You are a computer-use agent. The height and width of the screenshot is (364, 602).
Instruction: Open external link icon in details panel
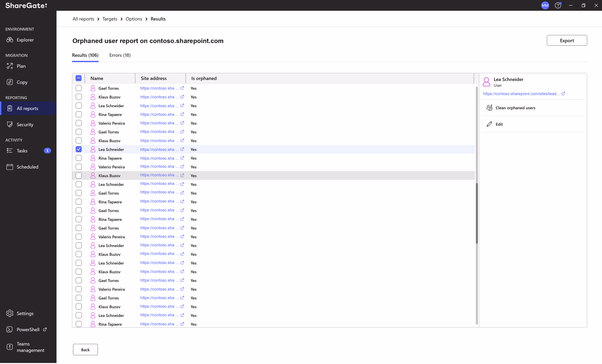click(x=563, y=94)
